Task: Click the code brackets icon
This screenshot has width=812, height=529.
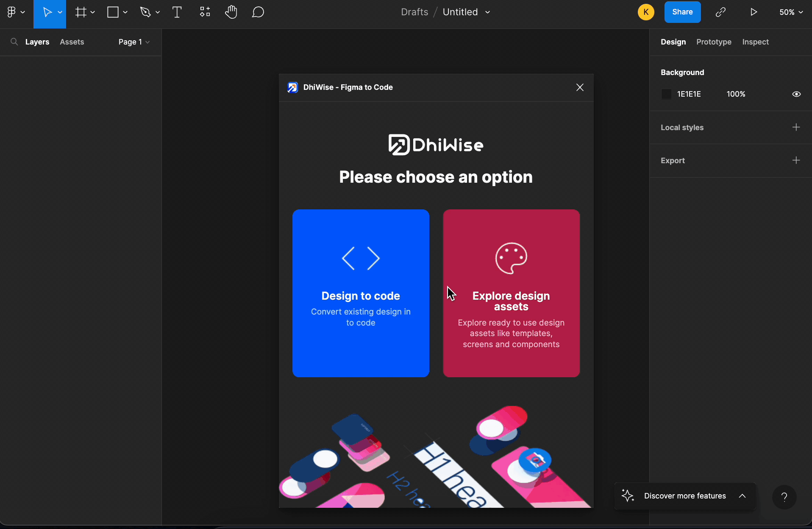Action: 361,259
